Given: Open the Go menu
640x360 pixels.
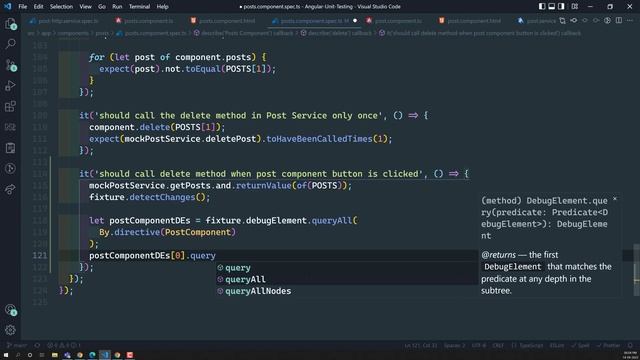Looking at the screenshot, I should 102,7.
